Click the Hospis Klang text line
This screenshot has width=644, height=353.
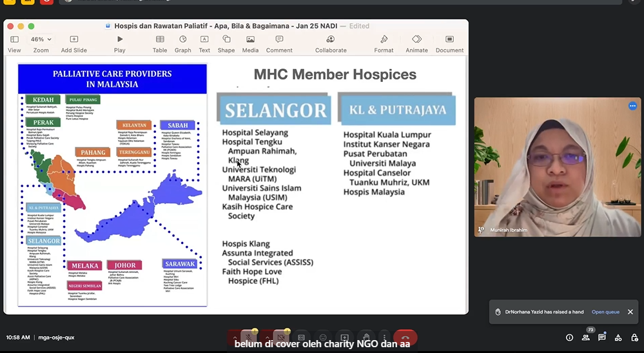(x=246, y=244)
